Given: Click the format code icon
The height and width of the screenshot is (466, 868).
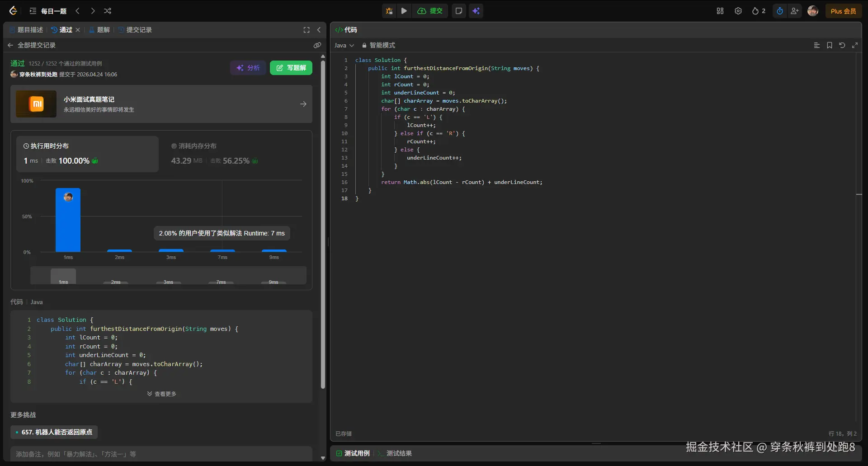Looking at the screenshot, I should click(x=816, y=45).
